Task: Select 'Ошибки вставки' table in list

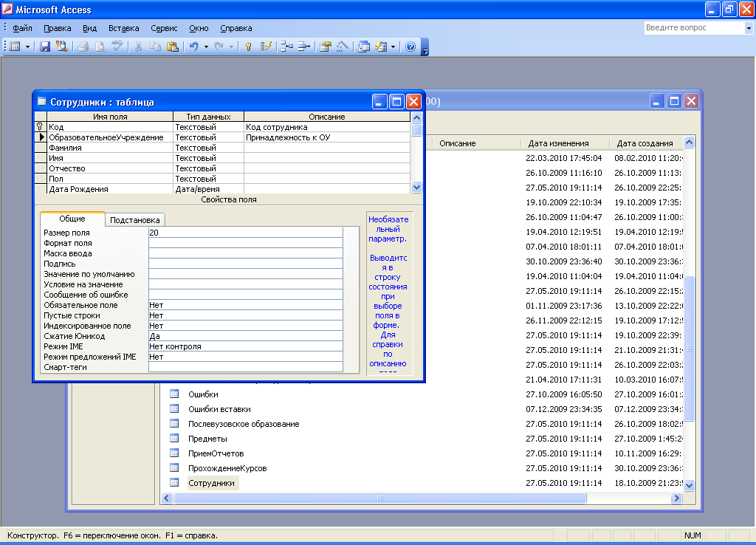Action: (219, 409)
